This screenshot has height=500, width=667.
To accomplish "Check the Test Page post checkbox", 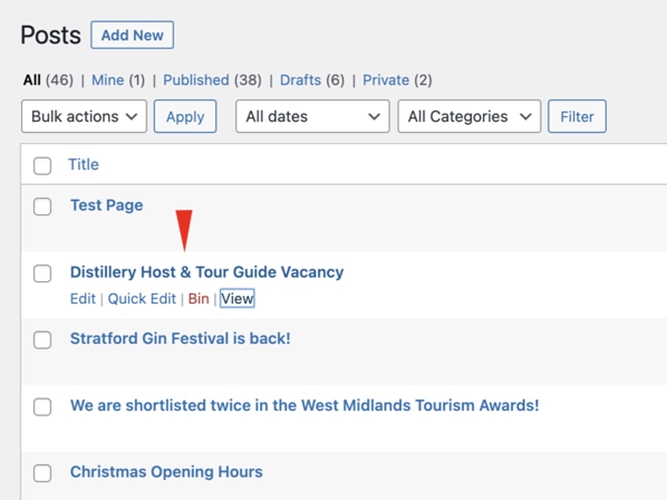I will (42, 207).
